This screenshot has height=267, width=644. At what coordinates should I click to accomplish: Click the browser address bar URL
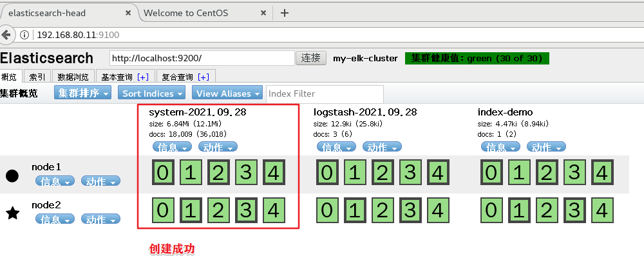tap(78, 35)
